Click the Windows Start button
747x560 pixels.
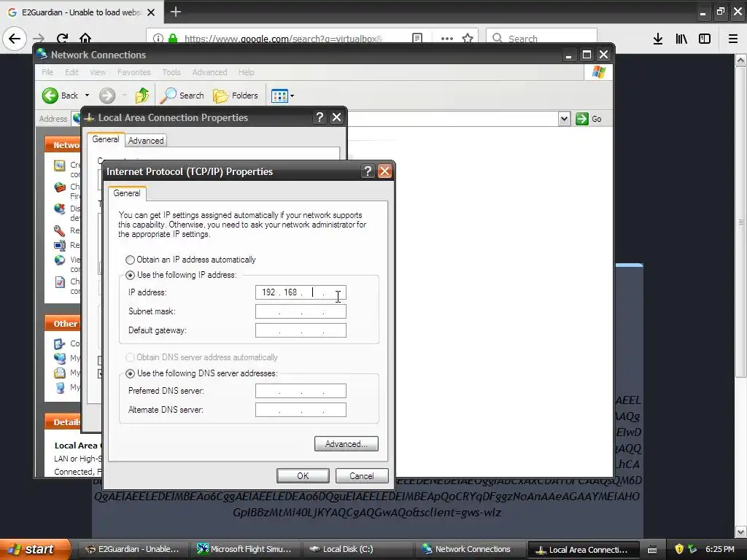34,550
